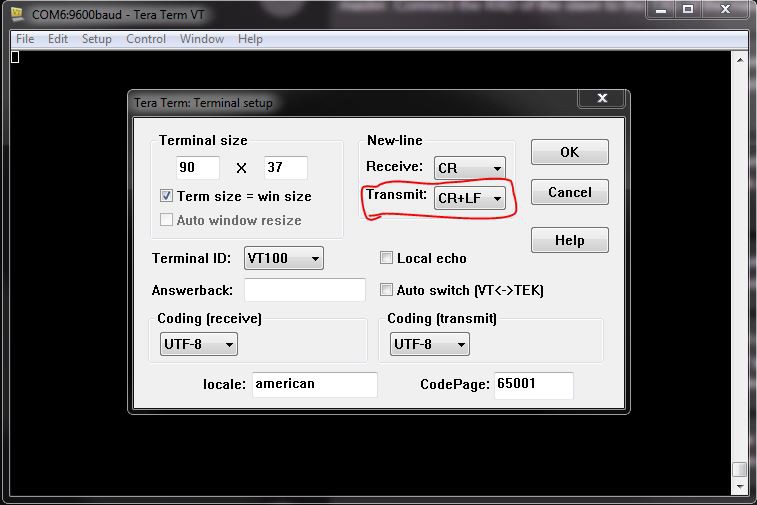Open the Edit menu

[x=58, y=39]
